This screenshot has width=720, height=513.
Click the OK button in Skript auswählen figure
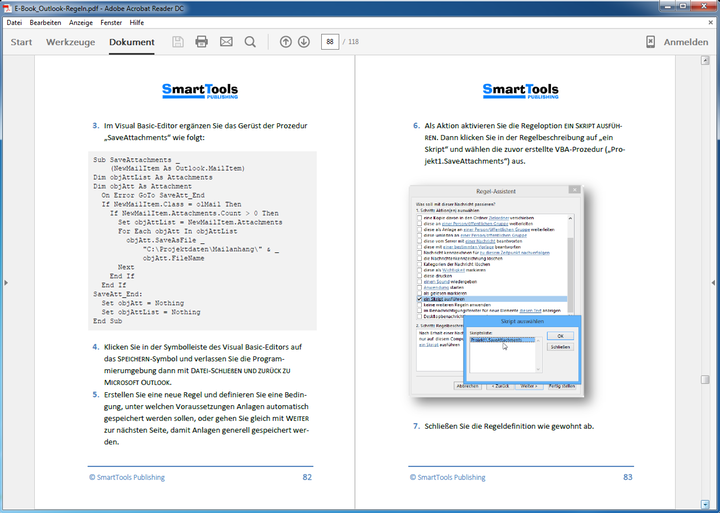click(x=560, y=336)
